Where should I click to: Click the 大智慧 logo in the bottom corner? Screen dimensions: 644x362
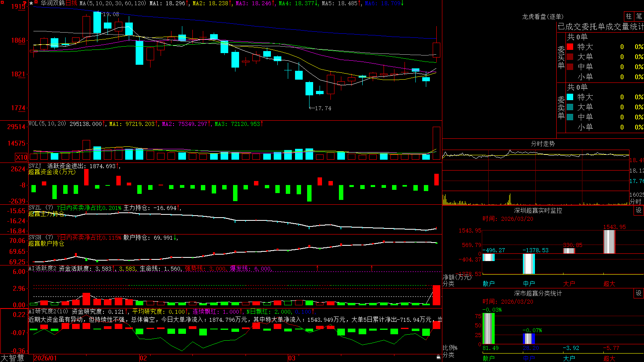12,358
